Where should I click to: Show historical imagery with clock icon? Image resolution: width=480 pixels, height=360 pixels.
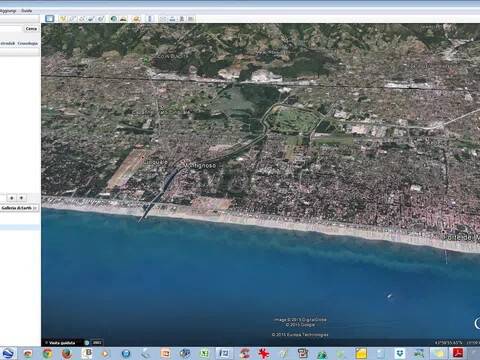pos(114,19)
